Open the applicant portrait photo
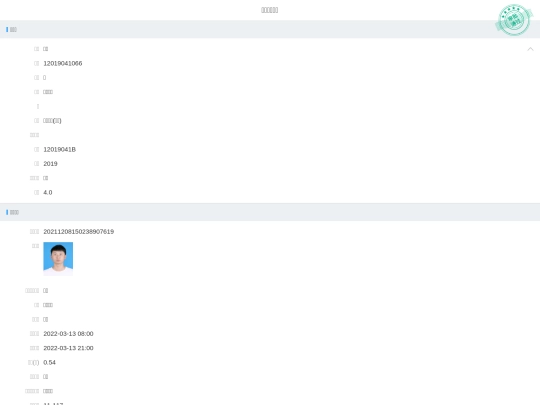This screenshot has height=405, width=540. (x=58, y=259)
